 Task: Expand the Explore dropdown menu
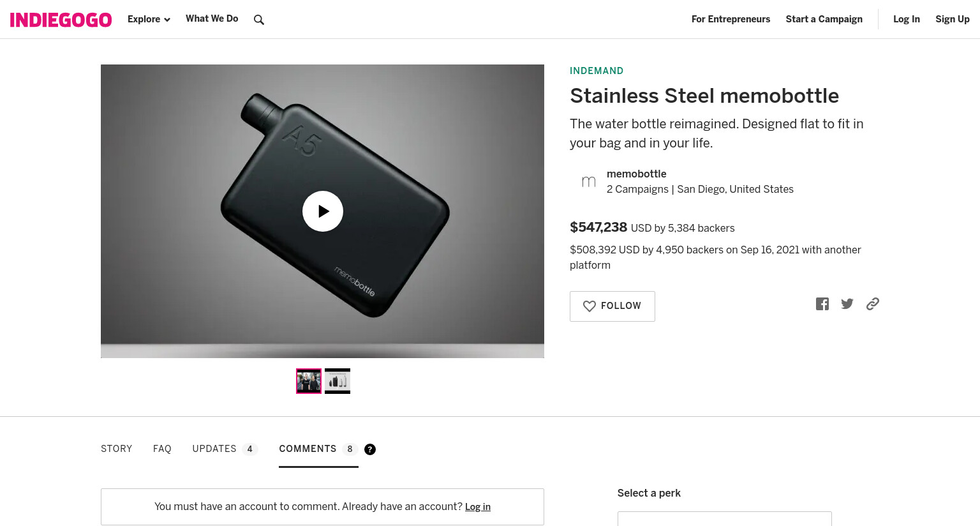pyautogui.click(x=149, y=19)
